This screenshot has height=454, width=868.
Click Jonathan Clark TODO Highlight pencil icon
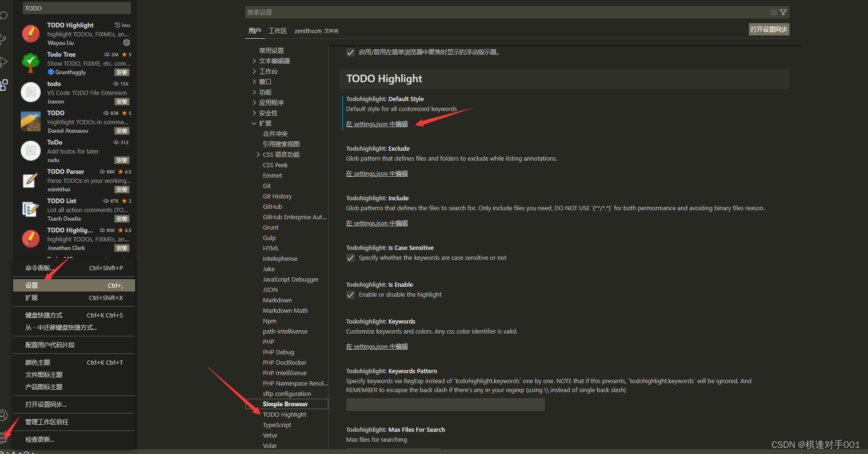point(31,239)
